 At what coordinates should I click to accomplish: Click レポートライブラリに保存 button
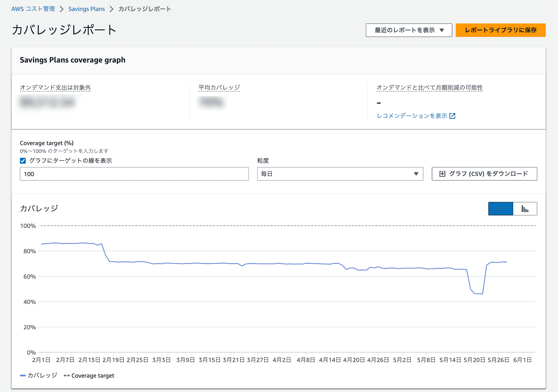coord(500,30)
